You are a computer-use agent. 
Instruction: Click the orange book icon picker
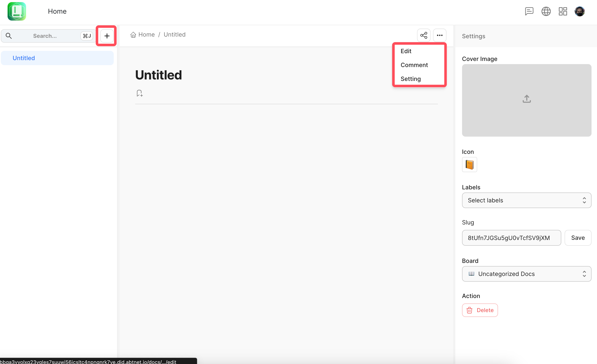point(469,165)
